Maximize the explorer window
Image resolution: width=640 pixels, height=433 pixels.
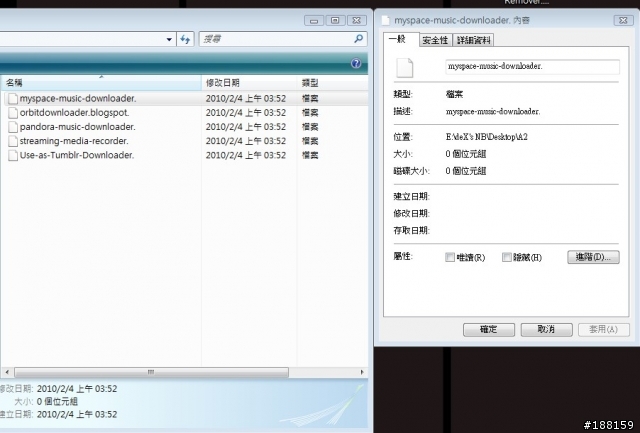335,20
